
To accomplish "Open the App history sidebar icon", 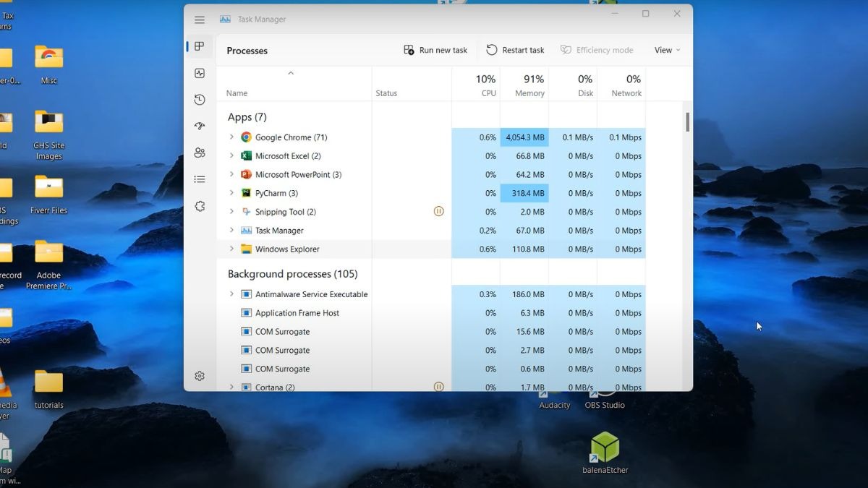I will pyautogui.click(x=200, y=100).
